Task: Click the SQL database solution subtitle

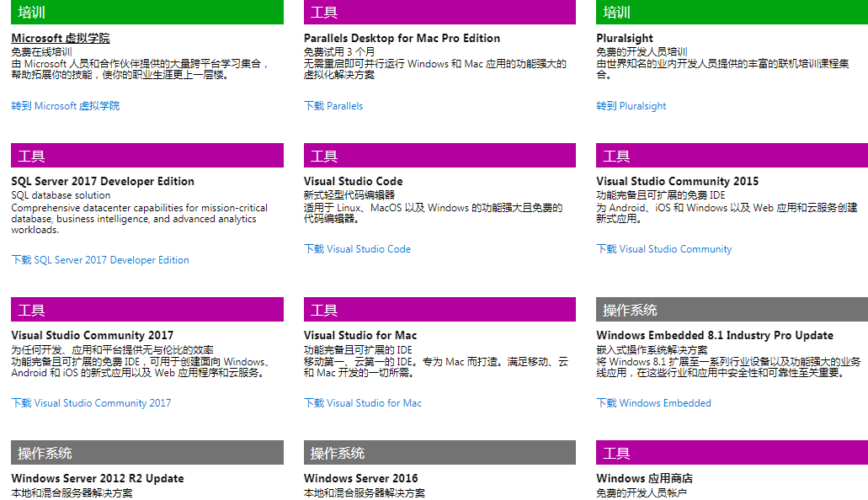Action: (x=61, y=195)
